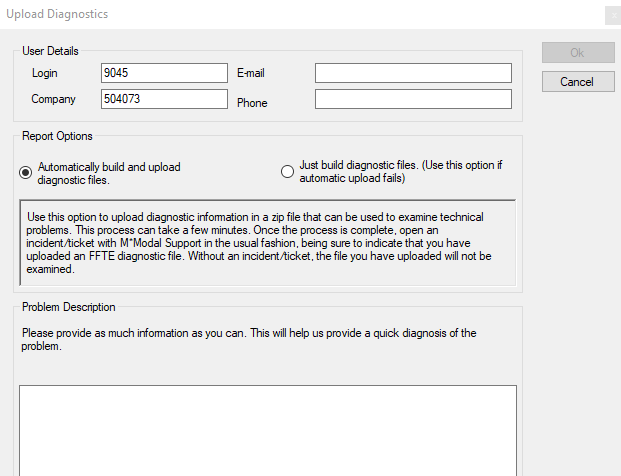This screenshot has height=476, width=621.
Task: Click the upload option explanation text box
Action: (268, 243)
